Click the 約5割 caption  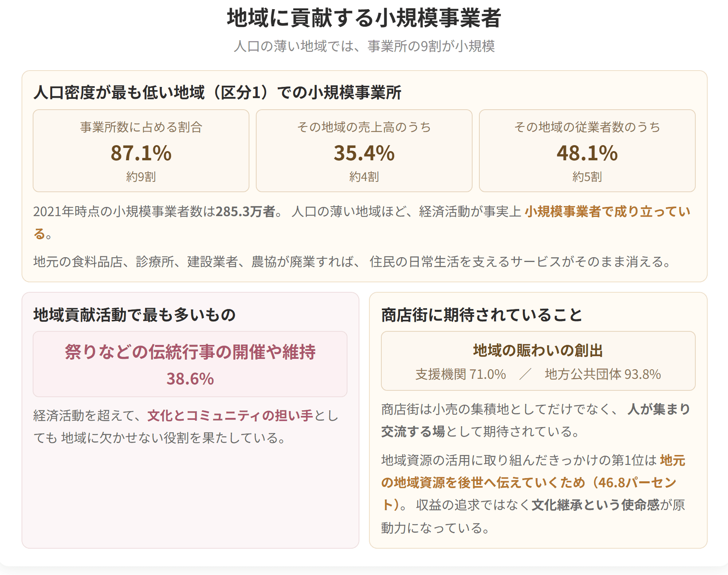(587, 177)
